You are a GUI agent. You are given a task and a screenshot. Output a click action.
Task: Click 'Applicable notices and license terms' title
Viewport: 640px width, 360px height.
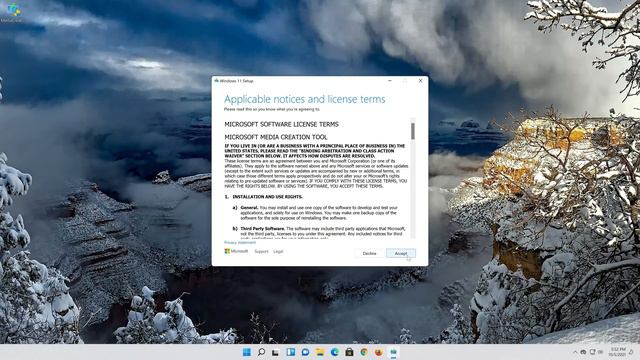coord(304,99)
